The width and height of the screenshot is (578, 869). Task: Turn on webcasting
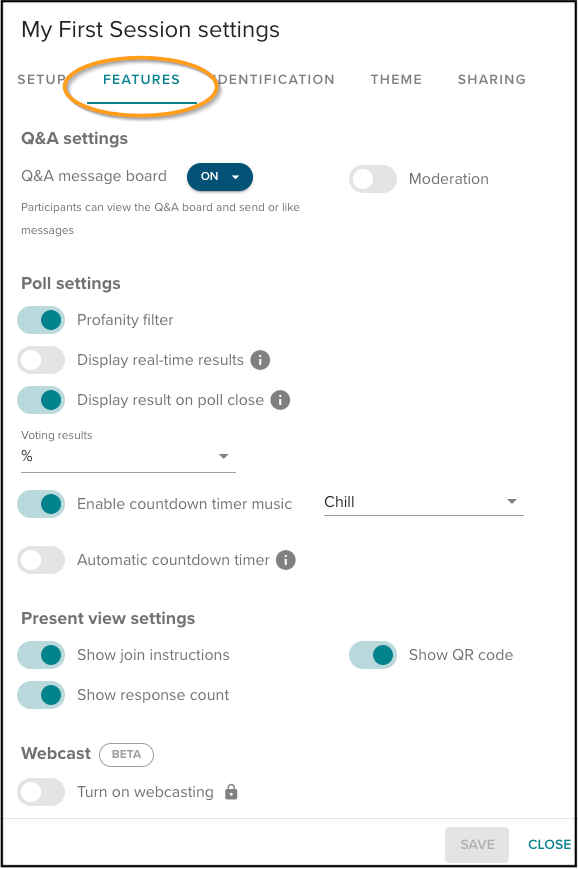[41, 791]
